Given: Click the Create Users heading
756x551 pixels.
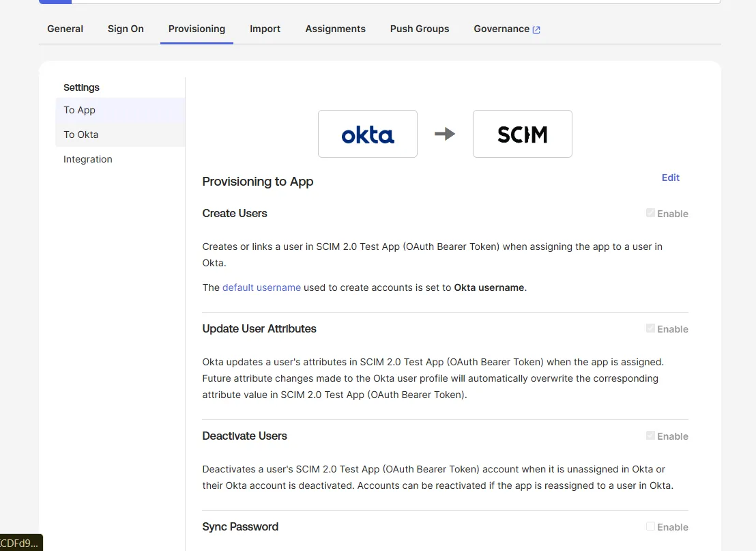Looking at the screenshot, I should 234,213.
